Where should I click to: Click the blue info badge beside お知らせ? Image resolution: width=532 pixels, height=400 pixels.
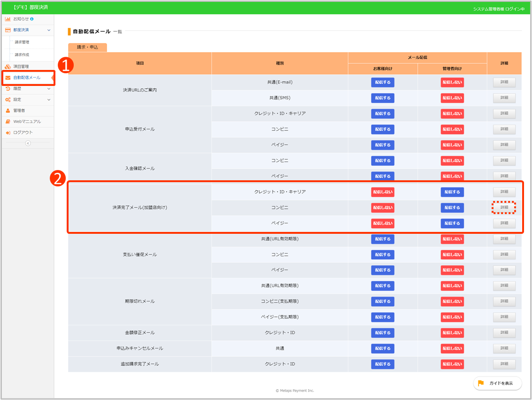pos(32,19)
